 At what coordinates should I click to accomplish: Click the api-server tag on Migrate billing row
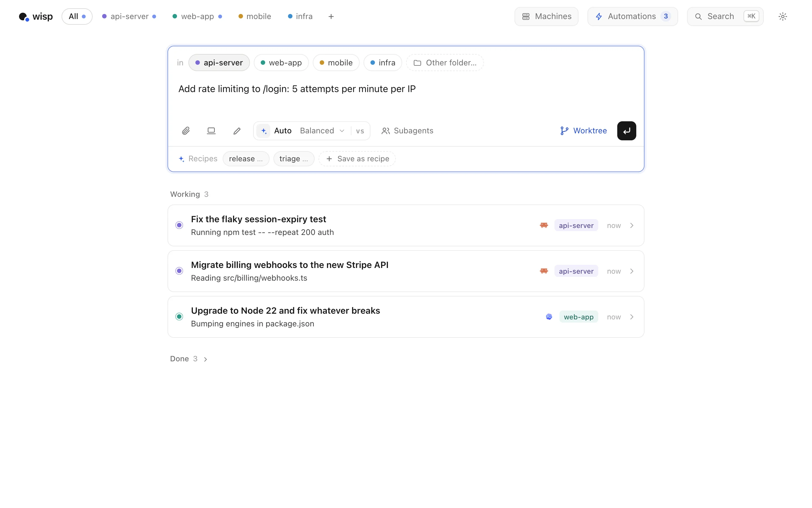click(576, 271)
